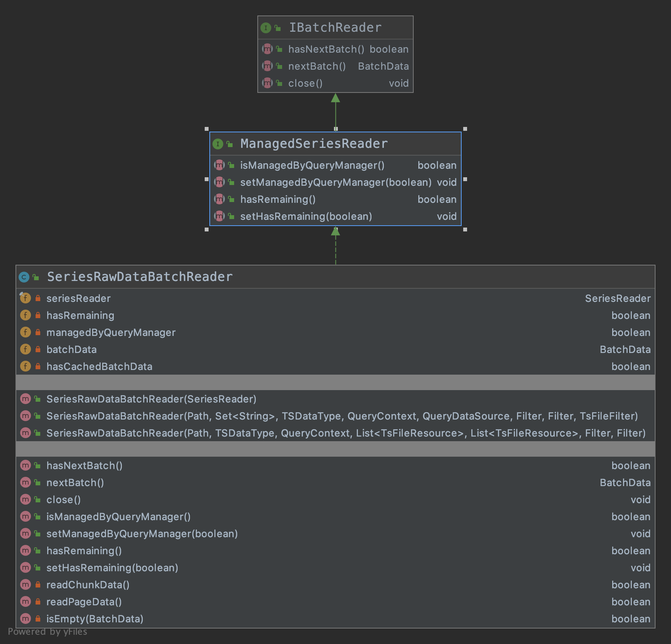
Task: Click the hasCachedBatchData field name
Action: click(99, 367)
